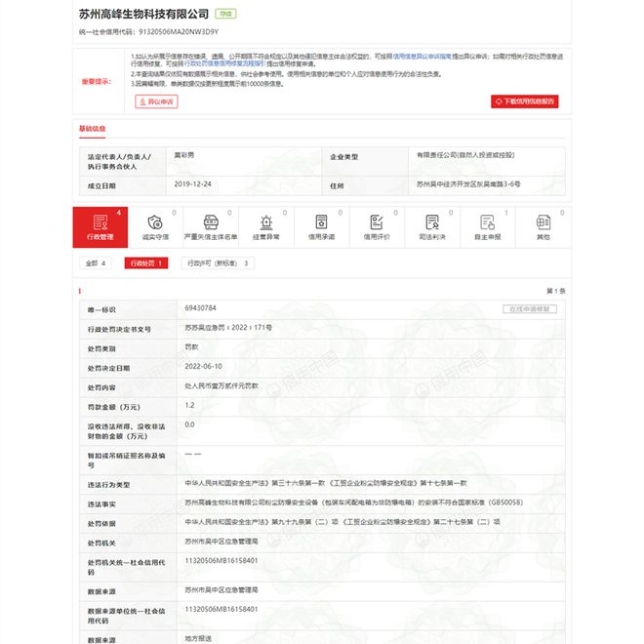The image size is (644, 644).
Task: Click establishment date 2019-12-24
Action: click(192, 184)
